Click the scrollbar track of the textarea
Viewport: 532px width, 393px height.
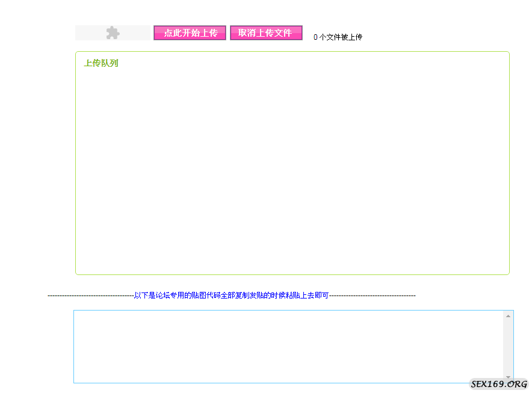tap(509, 346)
